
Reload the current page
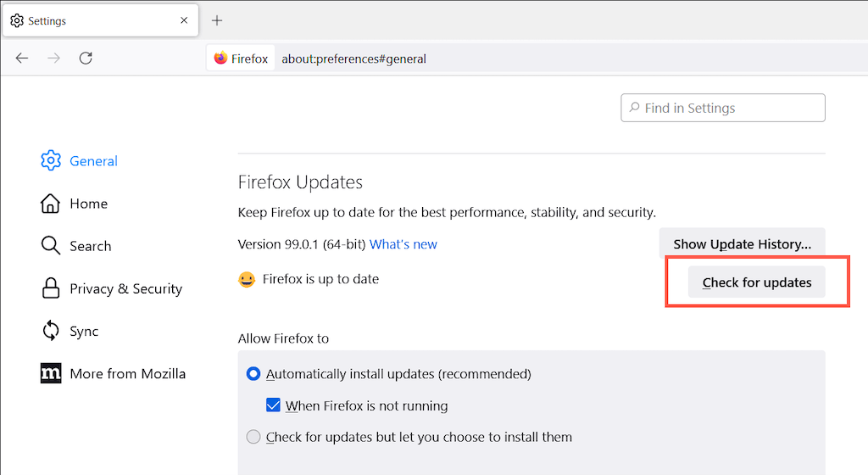[x=86, y=59]
